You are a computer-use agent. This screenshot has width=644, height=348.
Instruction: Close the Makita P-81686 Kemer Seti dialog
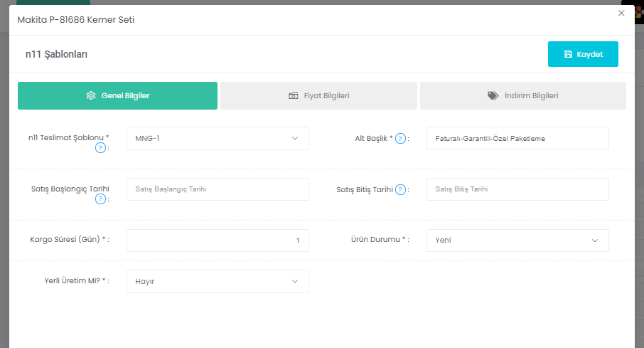tap(621, 13)
